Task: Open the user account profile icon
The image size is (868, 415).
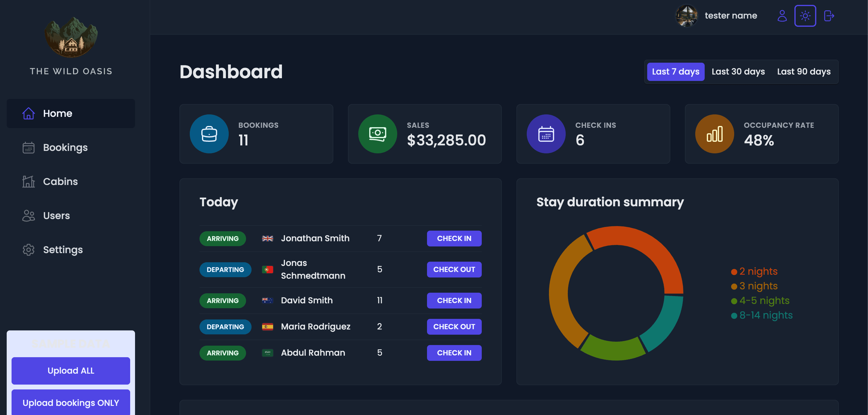Action: coord(782,16)
